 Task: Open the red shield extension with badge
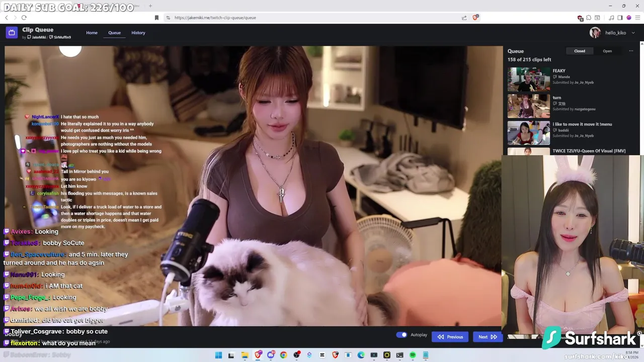tap(580, 18)
